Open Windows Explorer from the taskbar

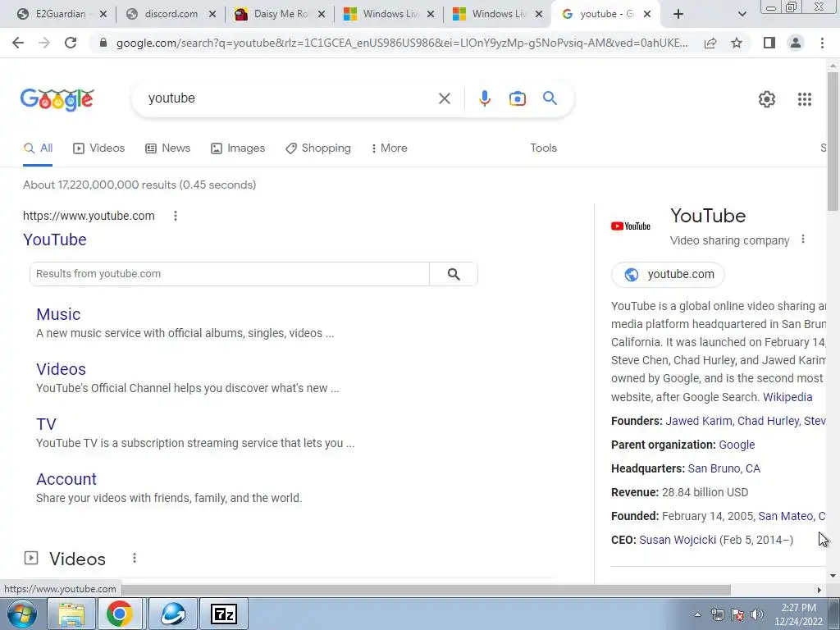[71, 614]
